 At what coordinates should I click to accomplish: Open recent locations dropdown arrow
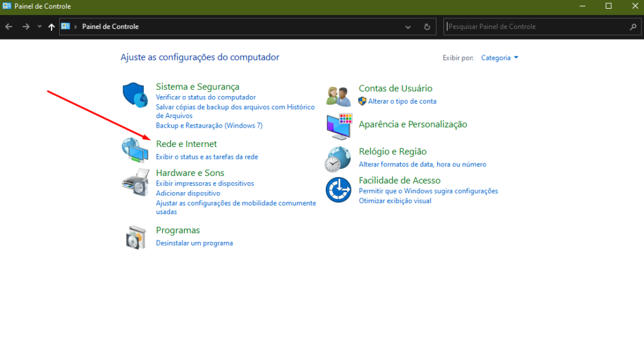[40, 26]
